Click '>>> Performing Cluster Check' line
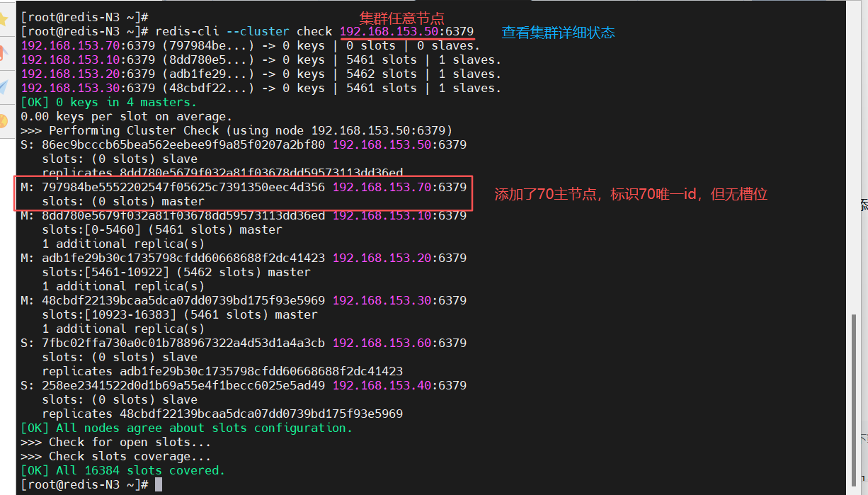This screenshot has height=495, width=868. tap(236, 130)
